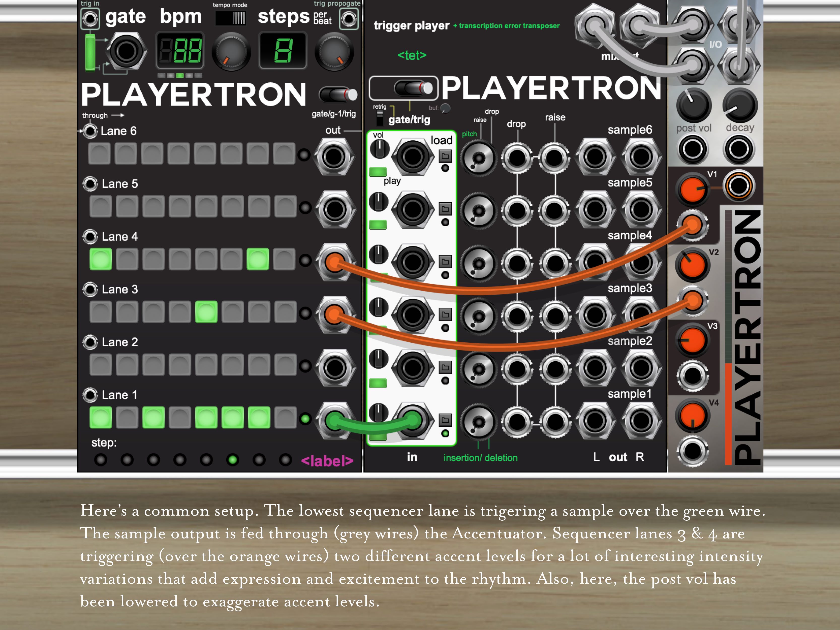The width and height of the screenshot is (840, 630).
Task: Flip the gate/g-1/trig mode switch
Action: 338,94
